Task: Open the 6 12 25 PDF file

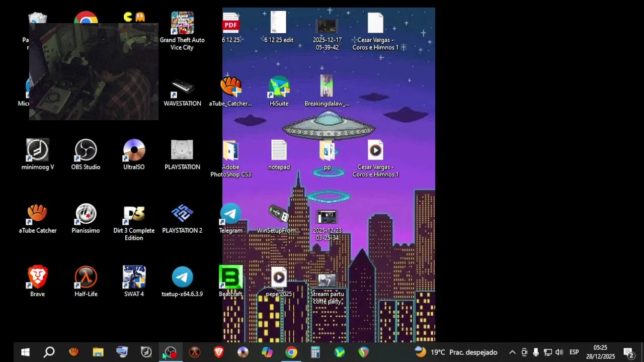Action: click(230, 28)
